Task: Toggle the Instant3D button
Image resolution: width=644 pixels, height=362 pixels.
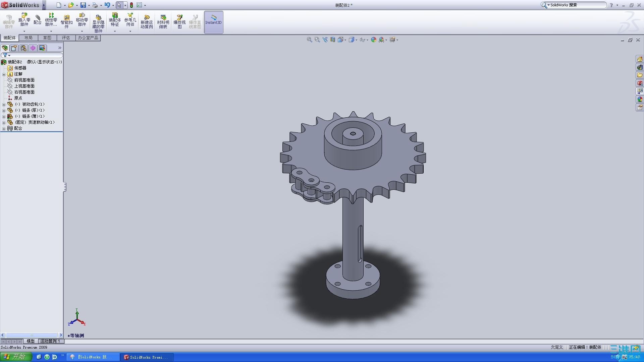Action: click(x=213, y=21)
